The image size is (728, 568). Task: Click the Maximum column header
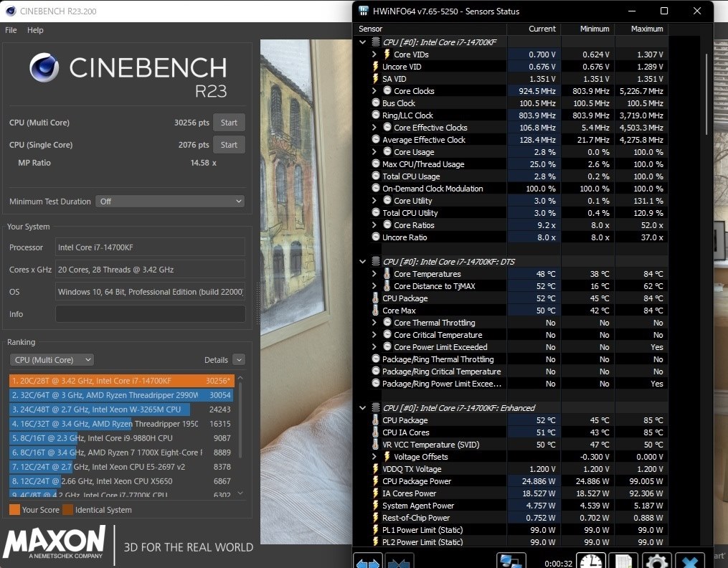click(642, 29)
